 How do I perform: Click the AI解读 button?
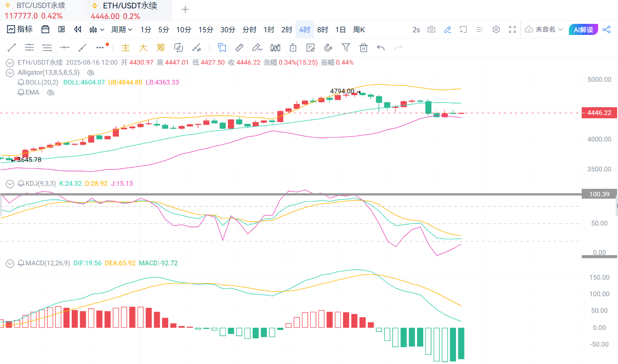click(x=583, y=30)
